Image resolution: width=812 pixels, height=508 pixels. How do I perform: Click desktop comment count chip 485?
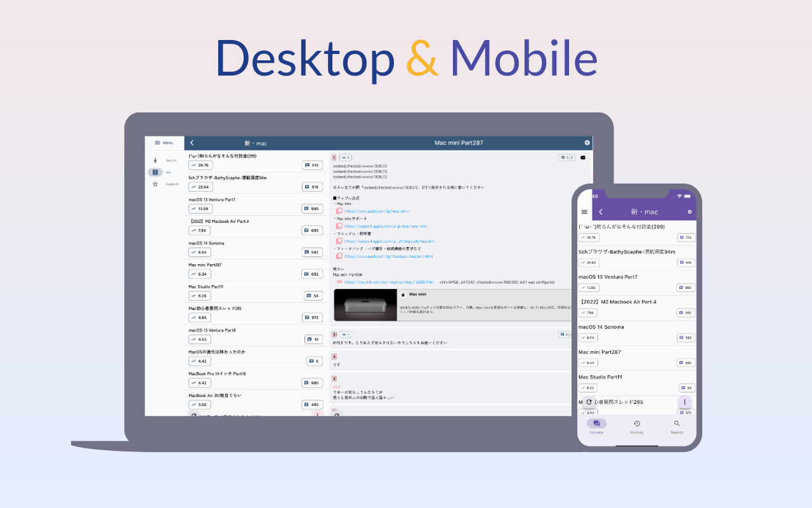[x=312, y=404]
